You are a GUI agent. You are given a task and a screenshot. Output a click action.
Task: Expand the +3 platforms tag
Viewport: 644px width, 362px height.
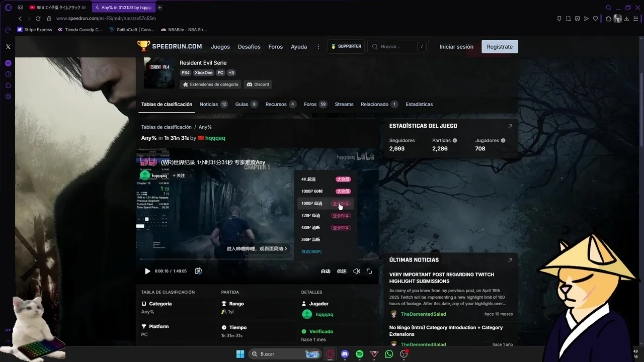point(231,73)
